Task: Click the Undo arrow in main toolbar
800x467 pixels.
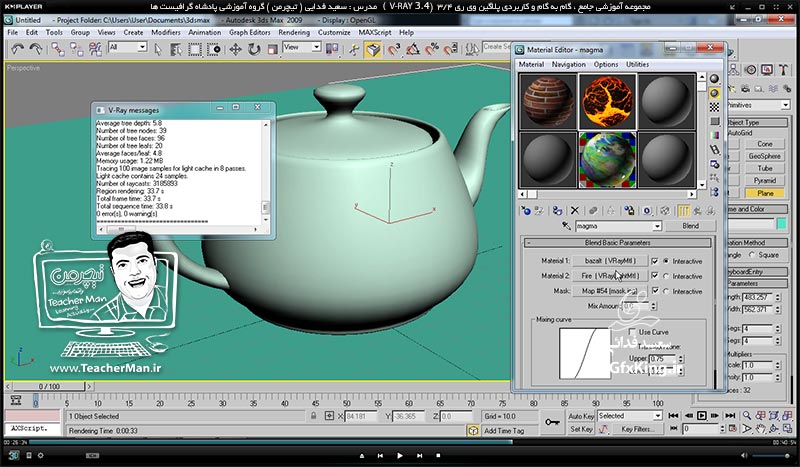Action: 17,49
